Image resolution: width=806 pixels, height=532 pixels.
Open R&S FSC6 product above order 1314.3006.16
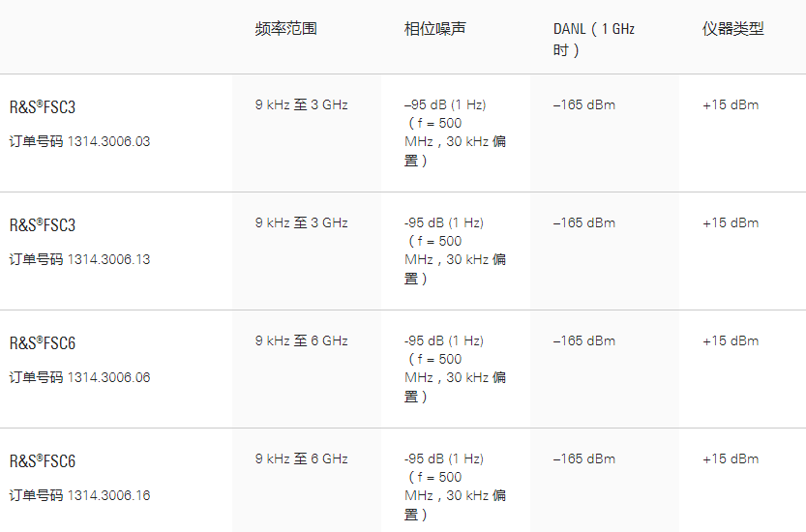(x=43, y=461)
